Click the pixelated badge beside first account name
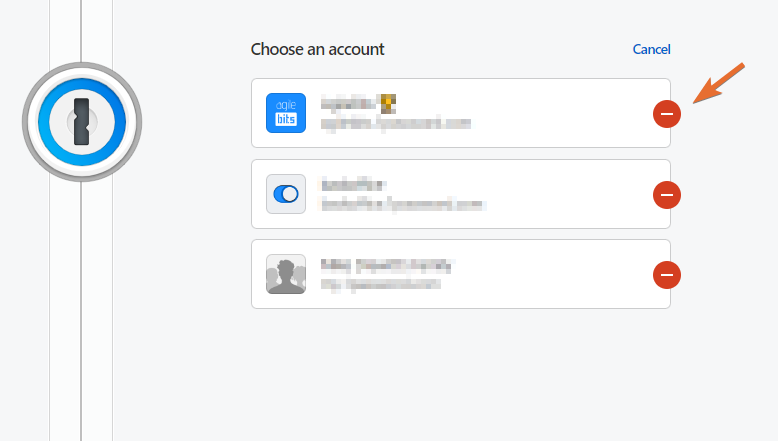This screenshot has width=778, height=441. coord(388,101)
